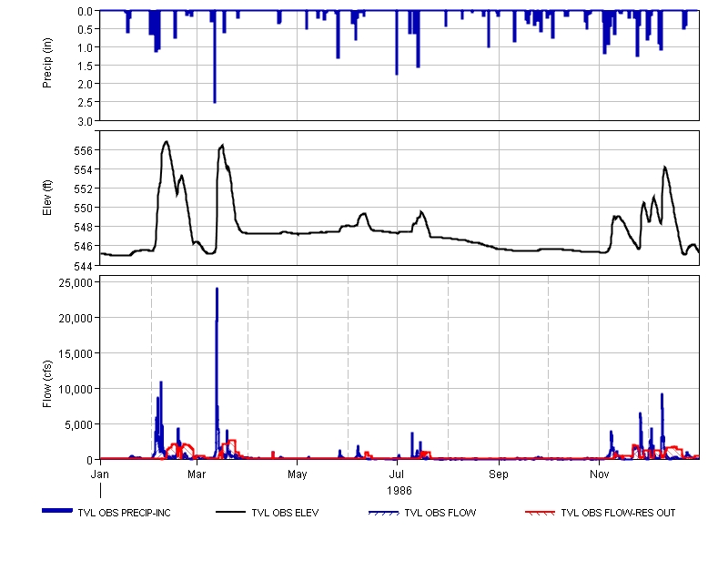Click the 1986 year label
The width and height of the screenshot is (728, 571).
(x=399, y=491)
